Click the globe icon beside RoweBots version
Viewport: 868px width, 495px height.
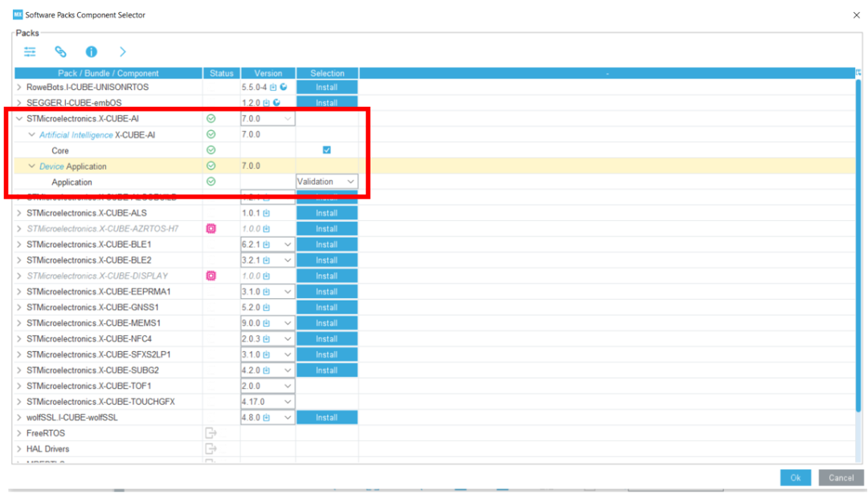pos(284,87)
